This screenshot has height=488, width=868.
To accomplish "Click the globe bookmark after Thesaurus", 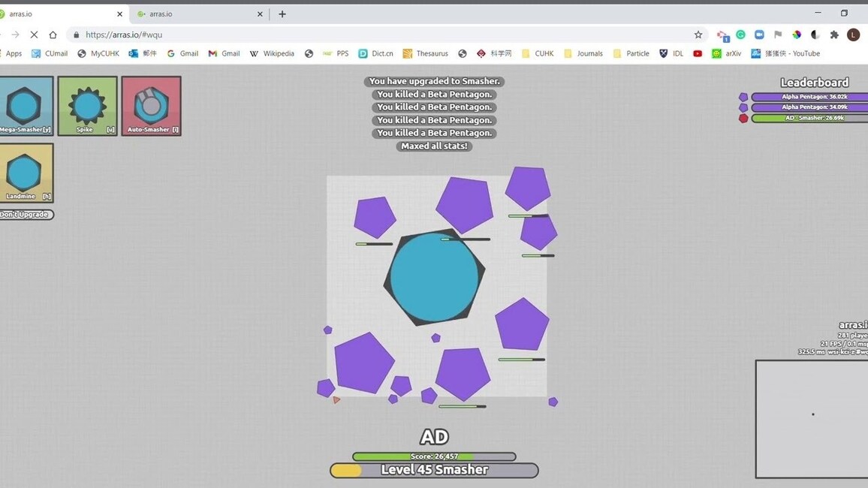I will [463, 53].
